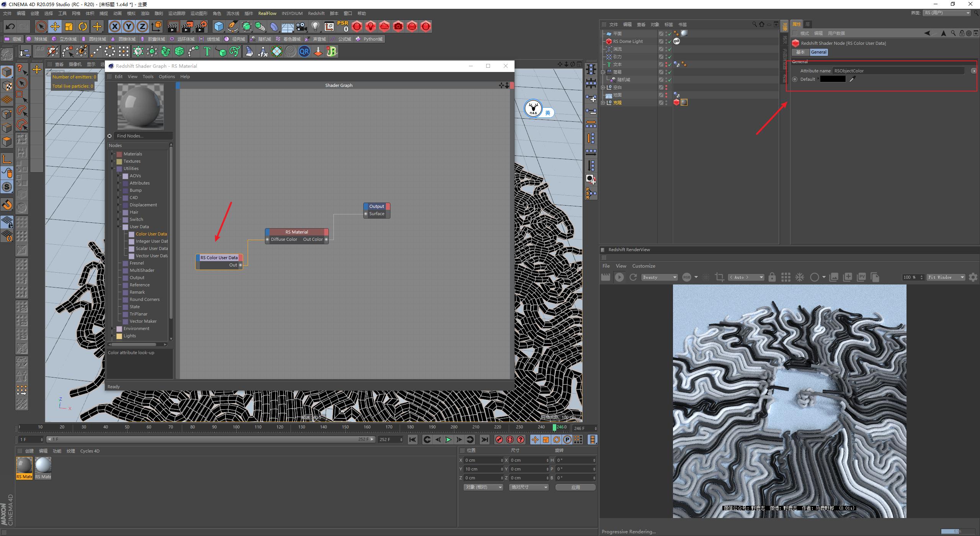The width and height of the screenshot is (980, 536).
Task: Open the RenderView settings gear
Action: pyautogui.click(x=973, y=277)
